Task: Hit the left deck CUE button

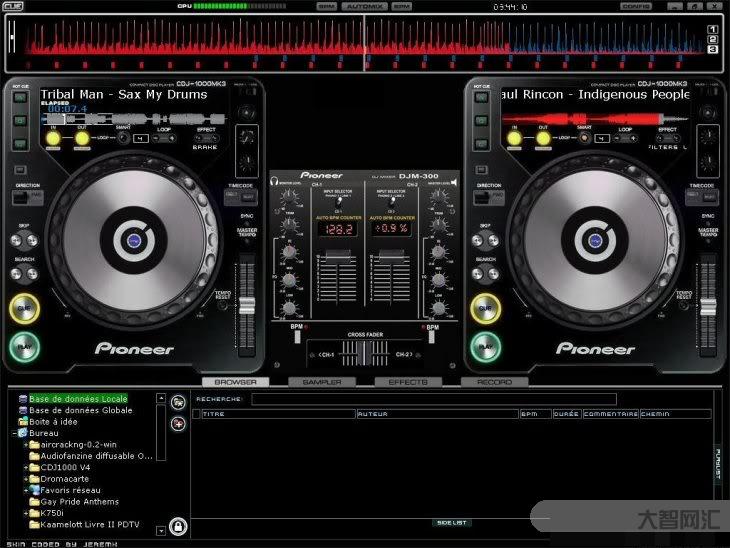Action: click(24, 308)
